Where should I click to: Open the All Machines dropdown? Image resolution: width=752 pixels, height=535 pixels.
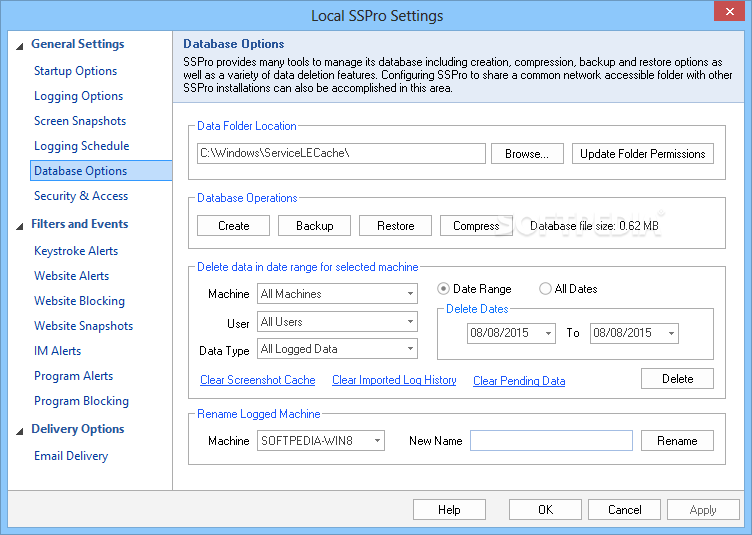337,293
